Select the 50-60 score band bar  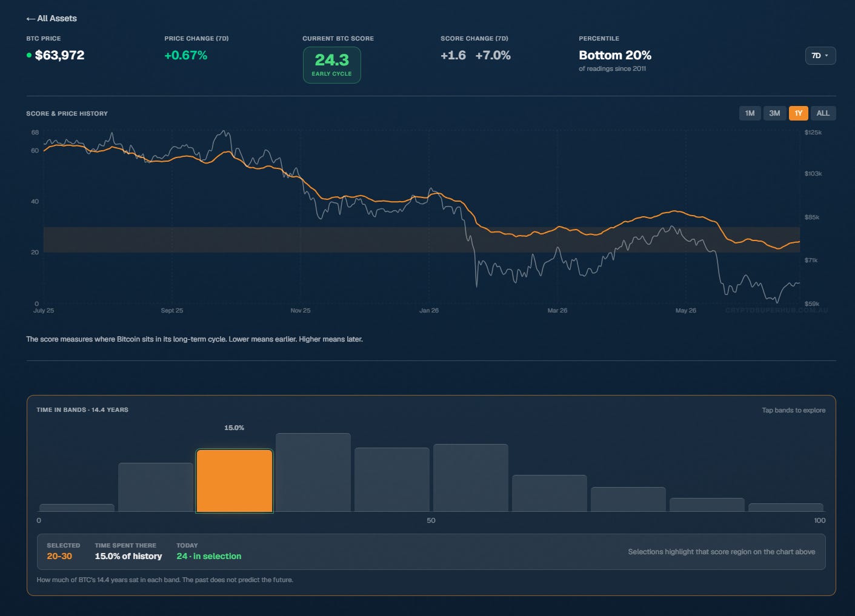coord(471,478)
